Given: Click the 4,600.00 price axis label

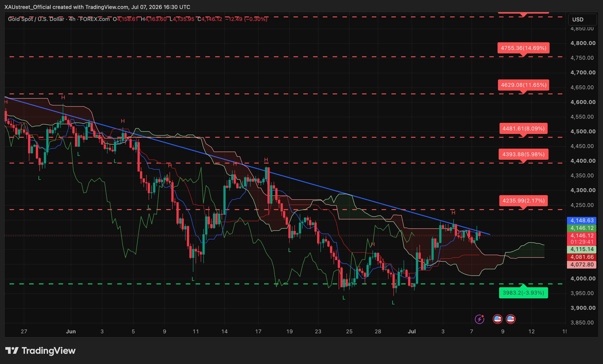Looking at the screenshot, I should (x=583, y=102).
